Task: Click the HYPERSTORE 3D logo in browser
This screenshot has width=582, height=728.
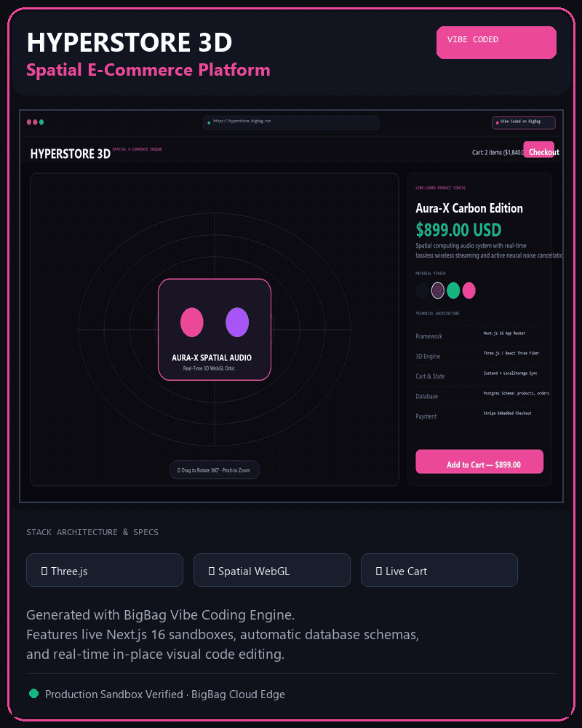Action: click(x=71, y=154)
